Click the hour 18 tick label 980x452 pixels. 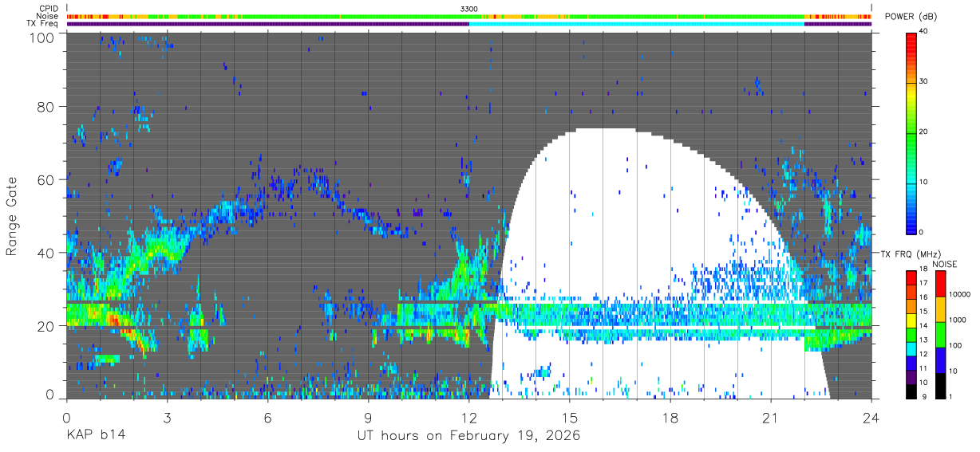(670, 417)
